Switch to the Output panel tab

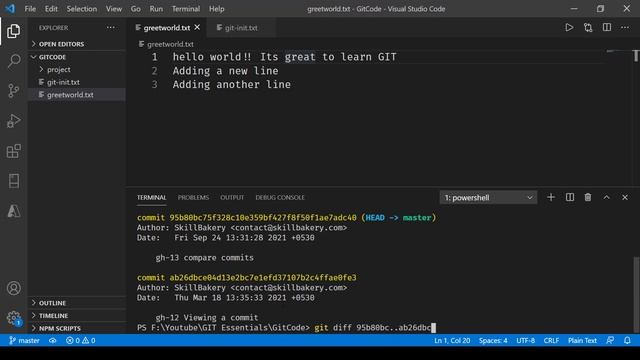coord(232,198)
